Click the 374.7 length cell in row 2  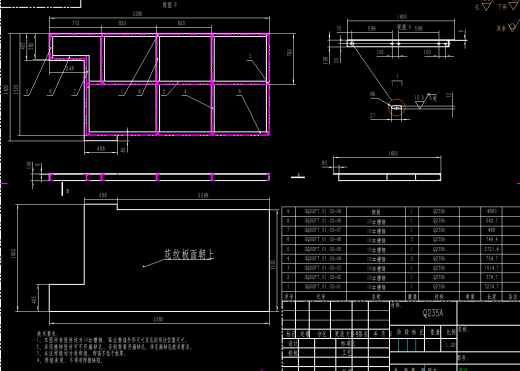[492, 277]
